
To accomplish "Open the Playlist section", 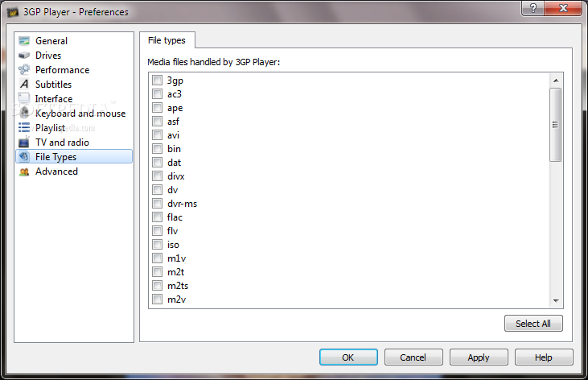I will 74,128.
